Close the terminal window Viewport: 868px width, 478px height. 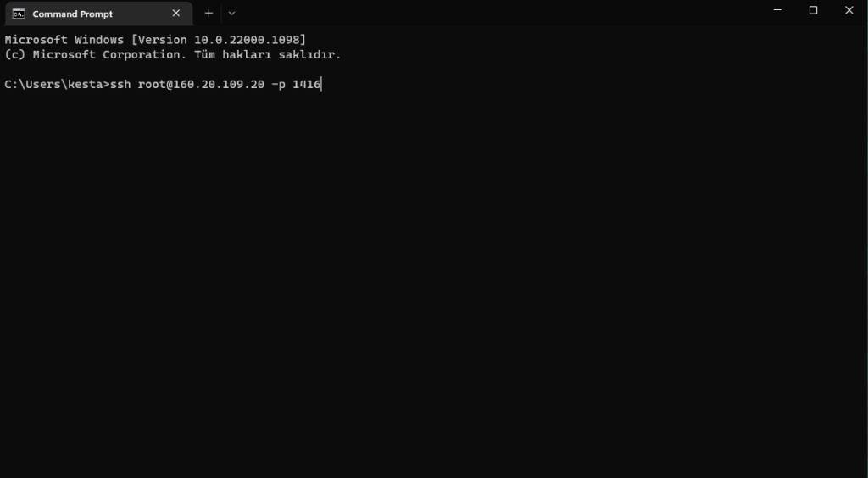(x=849, y=10)
